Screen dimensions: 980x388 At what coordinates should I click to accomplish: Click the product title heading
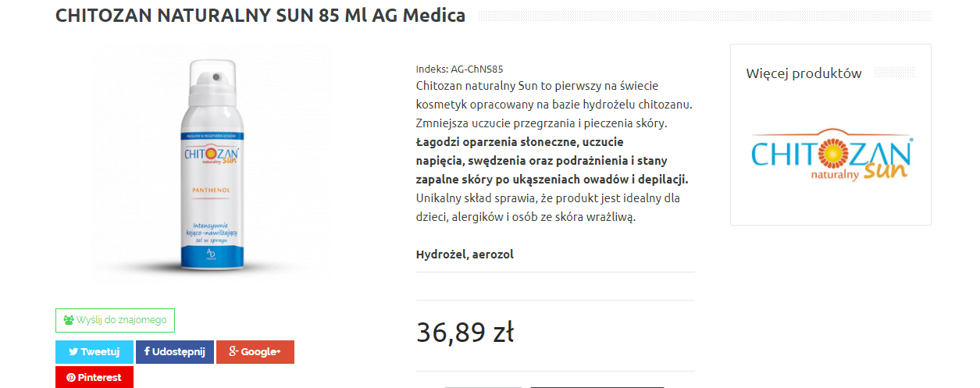[260, 16]
